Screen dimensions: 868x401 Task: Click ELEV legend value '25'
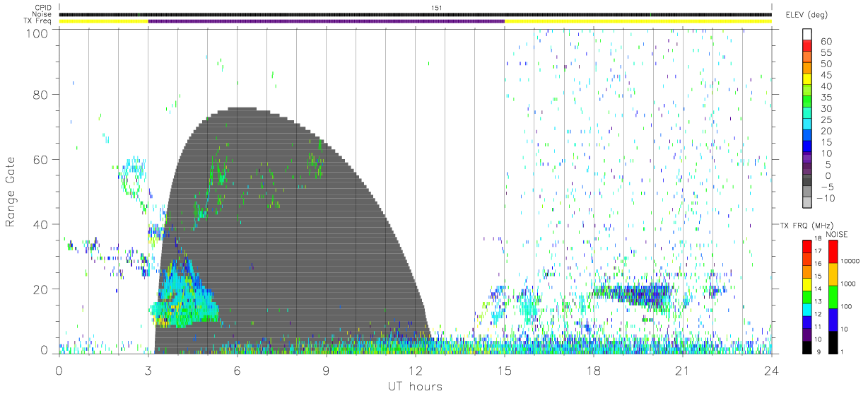pyautogui.click(x=825, y=120)
